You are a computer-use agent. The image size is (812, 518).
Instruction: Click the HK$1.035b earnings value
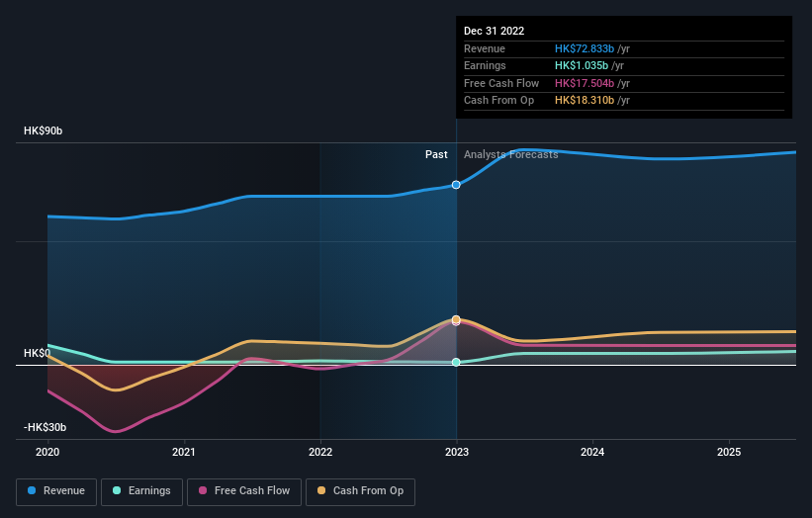(582, 65)
